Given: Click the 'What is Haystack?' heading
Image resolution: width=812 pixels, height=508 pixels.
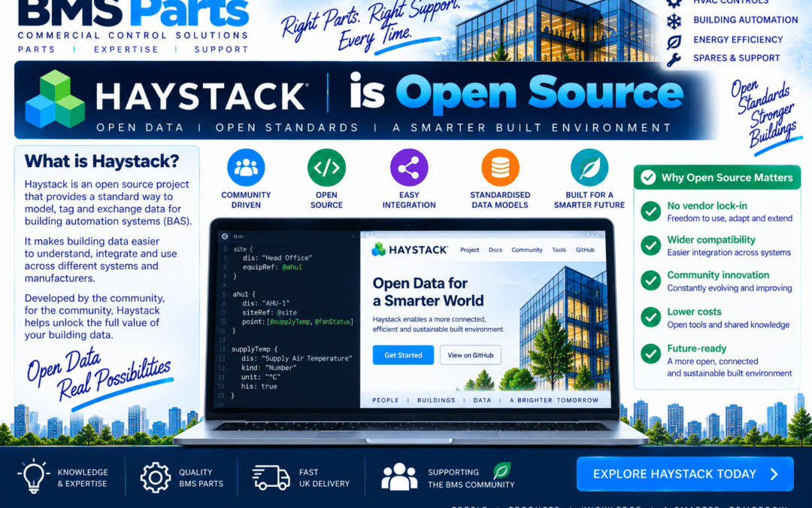Looking at the screenshot, I should (101, 161).
